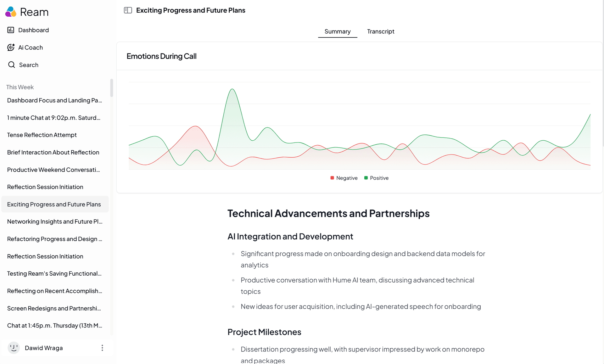This screenshot has height=364, width=604.
Task: Open Testing Ream's Saving Functionality entry
Action: (54, 274)
